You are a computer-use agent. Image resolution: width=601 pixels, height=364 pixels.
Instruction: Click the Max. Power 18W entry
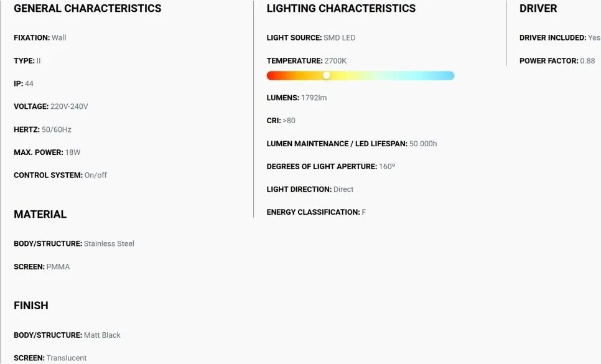[x=47, y=152]
